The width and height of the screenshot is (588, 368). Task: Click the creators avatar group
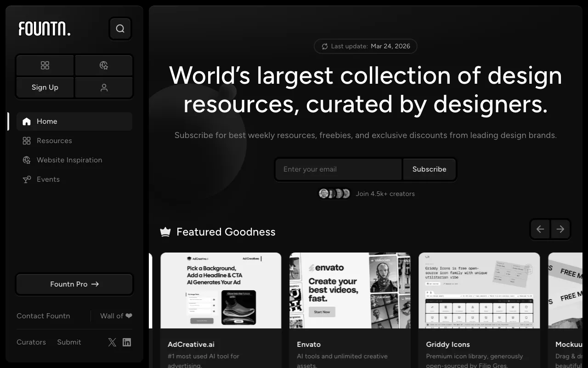[x=334, y=194]
